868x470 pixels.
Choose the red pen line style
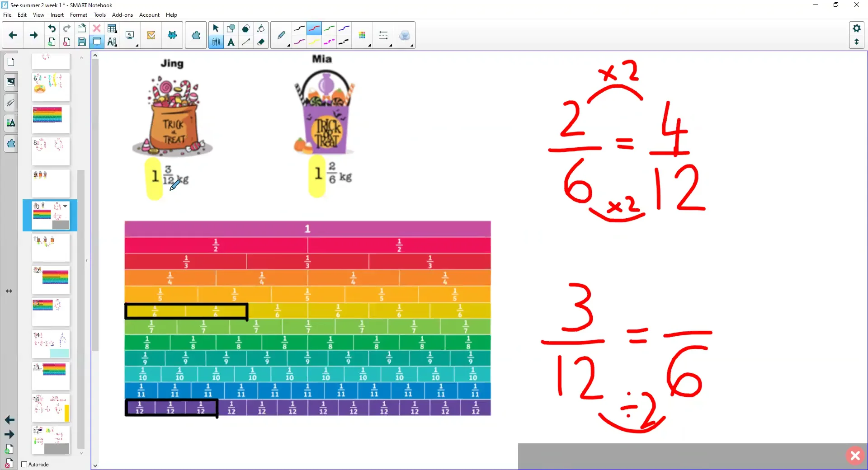click(x=314, y=28)
